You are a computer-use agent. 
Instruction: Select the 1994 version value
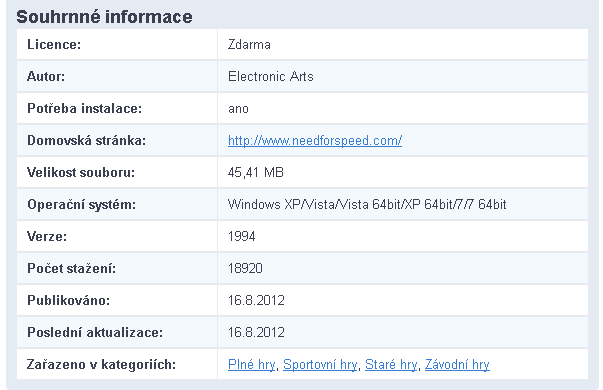coord(242,236)
